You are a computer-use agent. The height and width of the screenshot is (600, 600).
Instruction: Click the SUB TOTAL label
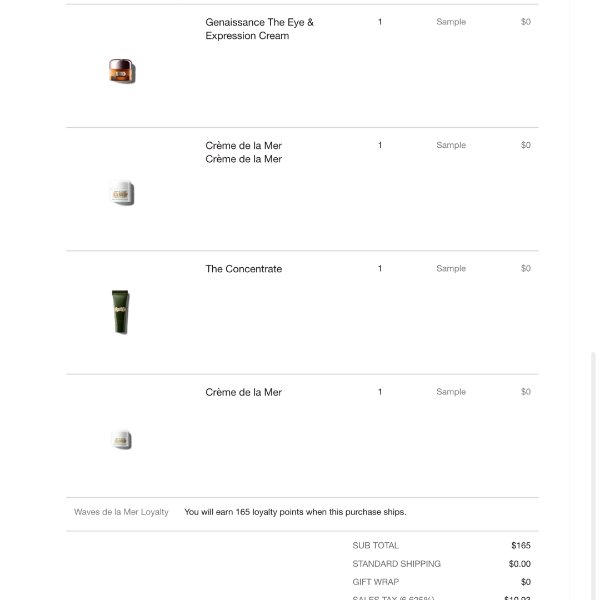pos(375,545)
